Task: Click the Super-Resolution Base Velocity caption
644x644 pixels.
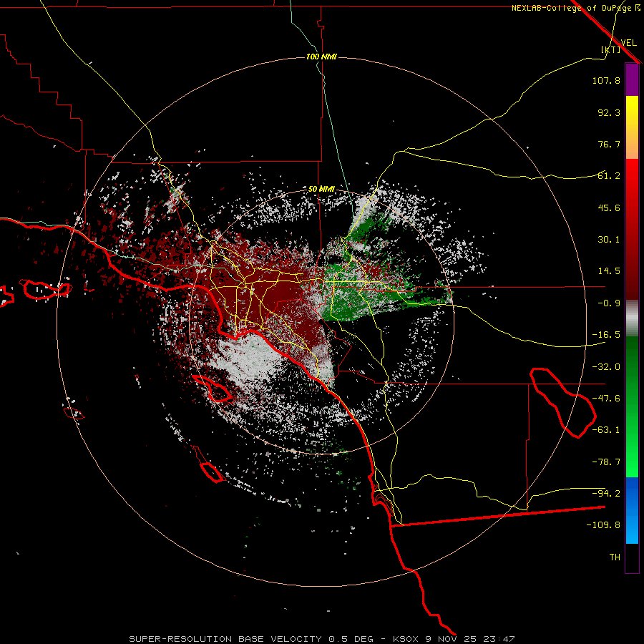Action: coord(321,639)
